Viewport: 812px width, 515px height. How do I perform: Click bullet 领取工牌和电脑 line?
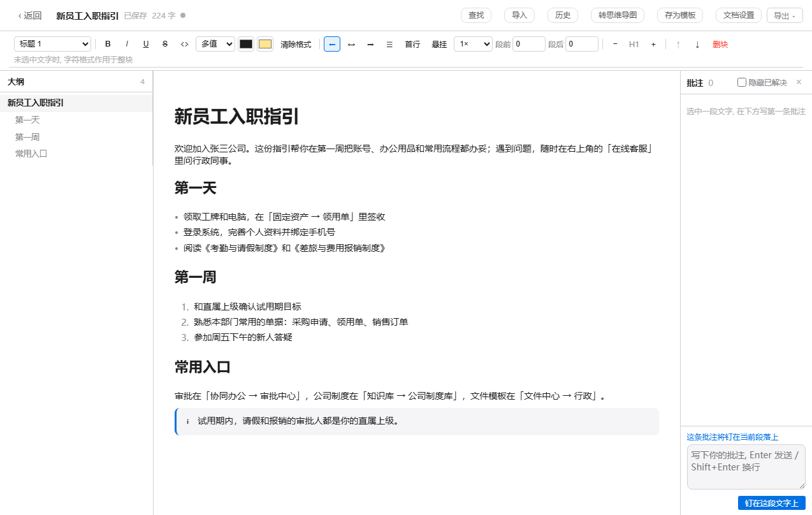pyautogui.click(x=284, y=217)
